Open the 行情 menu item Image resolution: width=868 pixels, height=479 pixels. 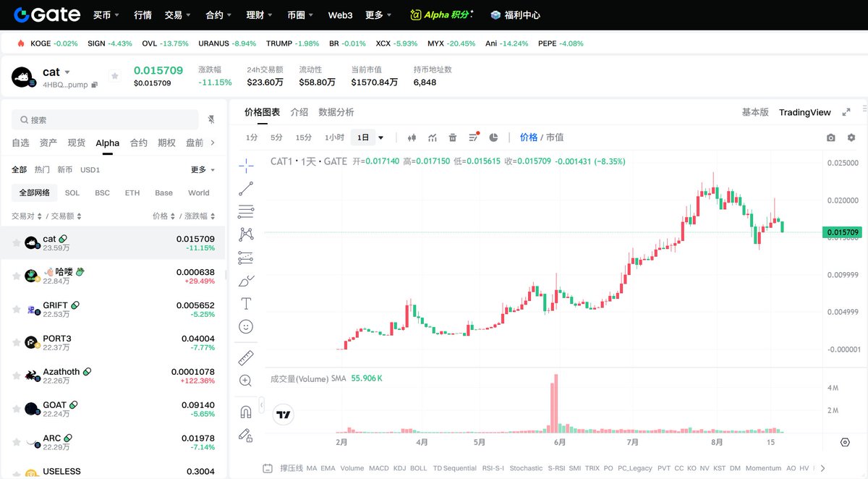[x=143, y=14]
